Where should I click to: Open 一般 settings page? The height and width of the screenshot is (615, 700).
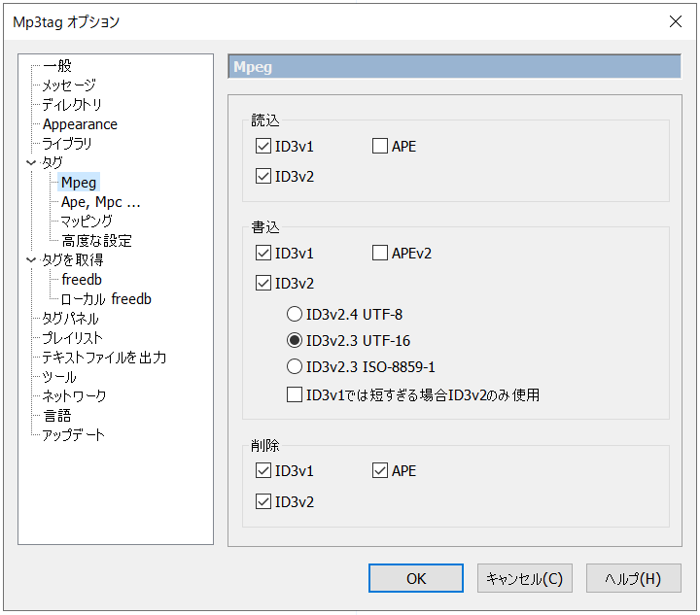57,66
